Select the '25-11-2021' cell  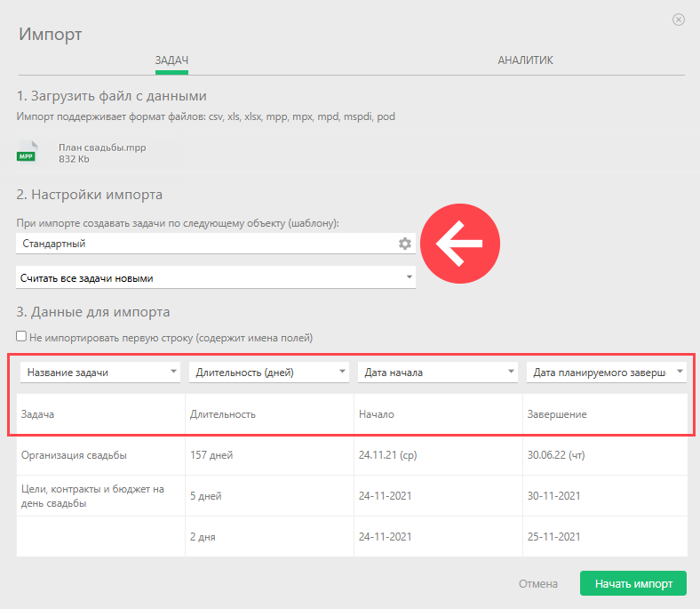click(x=605, y=537)
